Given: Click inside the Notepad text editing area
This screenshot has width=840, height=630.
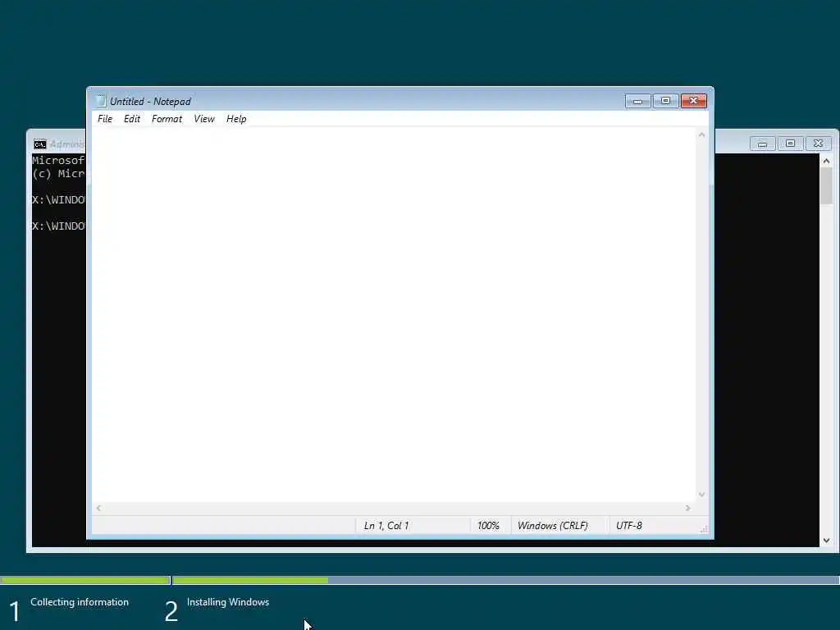Looking at the screenshot, I should click(x=394, y=315).
